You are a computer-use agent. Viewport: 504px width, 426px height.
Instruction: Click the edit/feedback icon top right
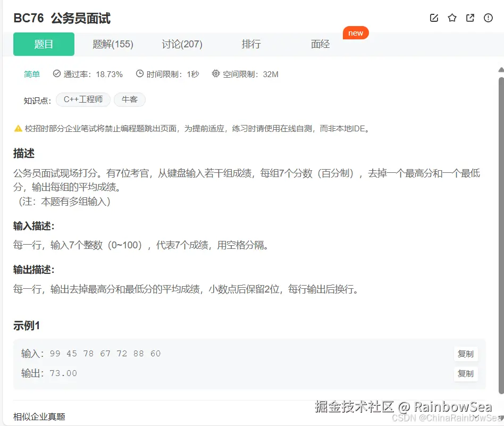pos(434,18)
